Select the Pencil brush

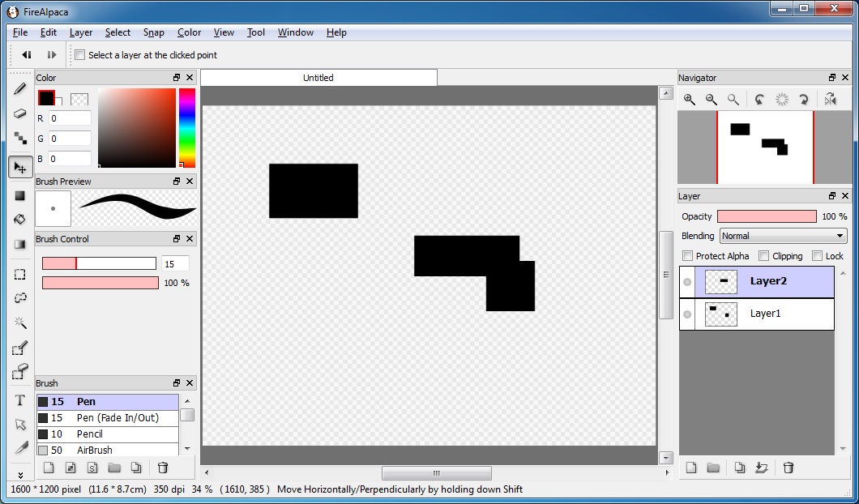(107, 434)
